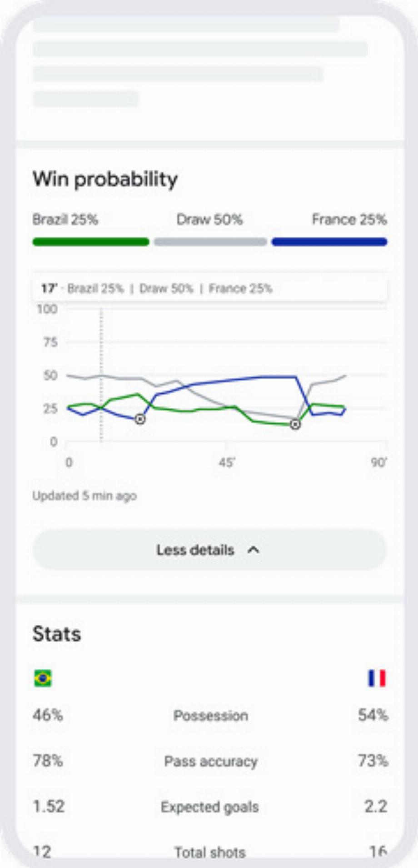This screenshot has width=418, height=868.
Task: Click the Brazil 25% label
Action: point(65,220)
